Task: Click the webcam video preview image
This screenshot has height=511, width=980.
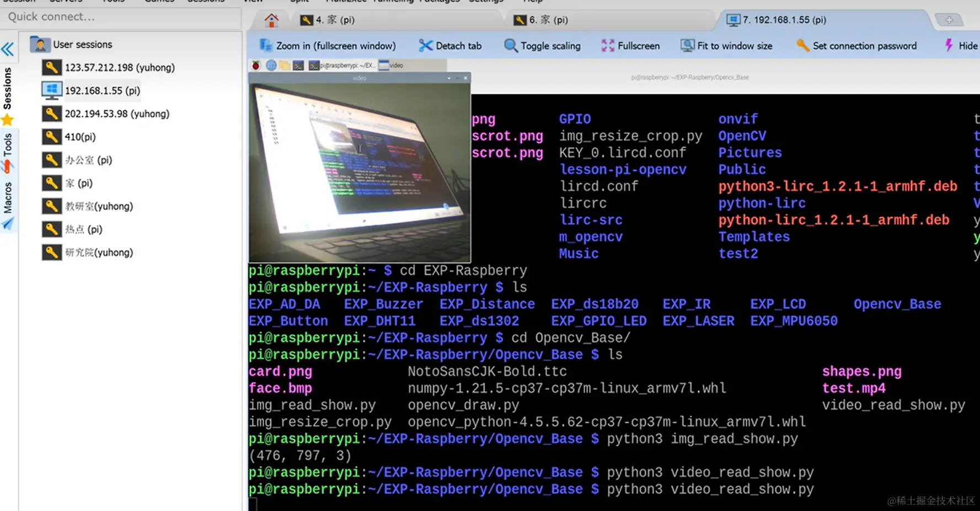Action: pyautogui.click(x=360, y=173)
